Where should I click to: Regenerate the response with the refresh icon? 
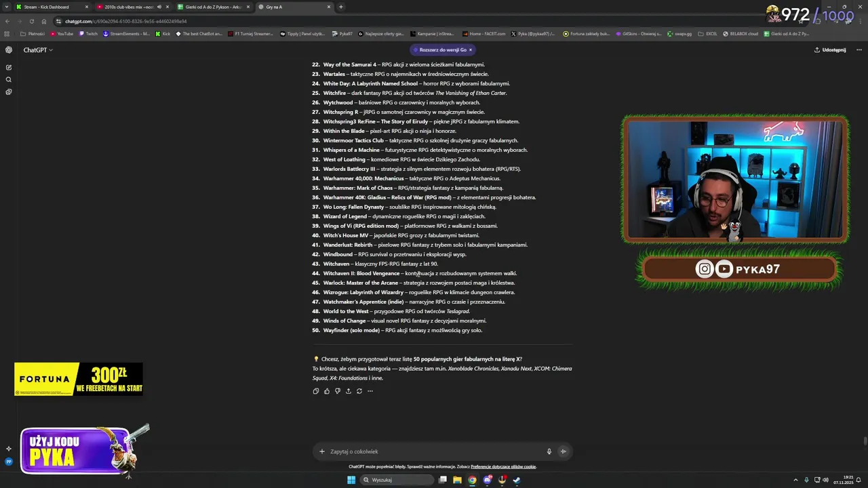[359, 391]
